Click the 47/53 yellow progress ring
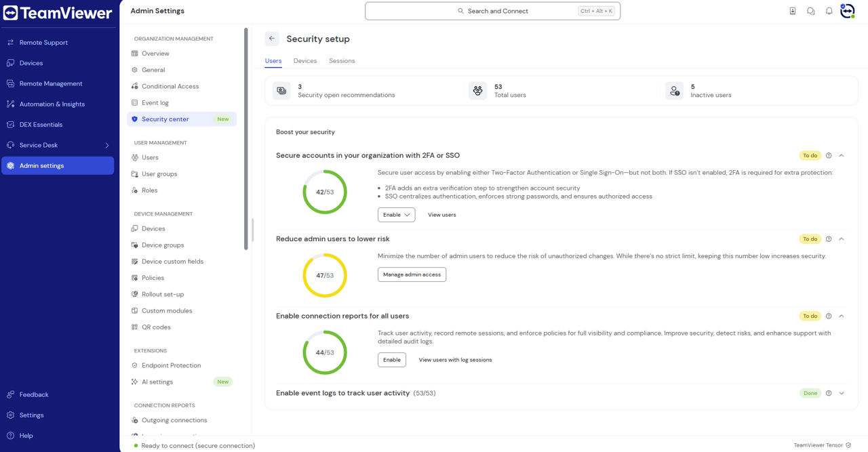The height and width of the screenshot is (452, 868). [x=325, y=276]
